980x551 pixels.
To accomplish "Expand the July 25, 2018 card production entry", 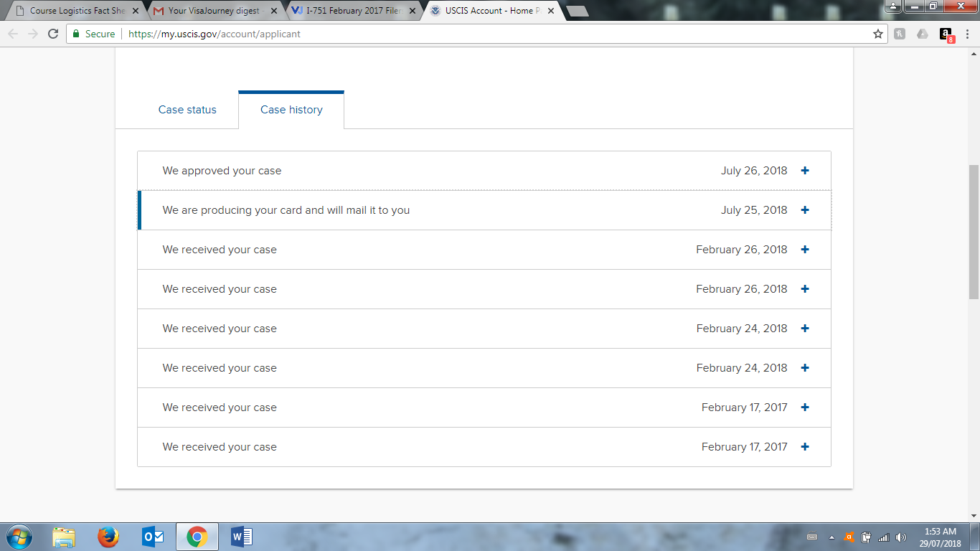I will coord(805,210).
